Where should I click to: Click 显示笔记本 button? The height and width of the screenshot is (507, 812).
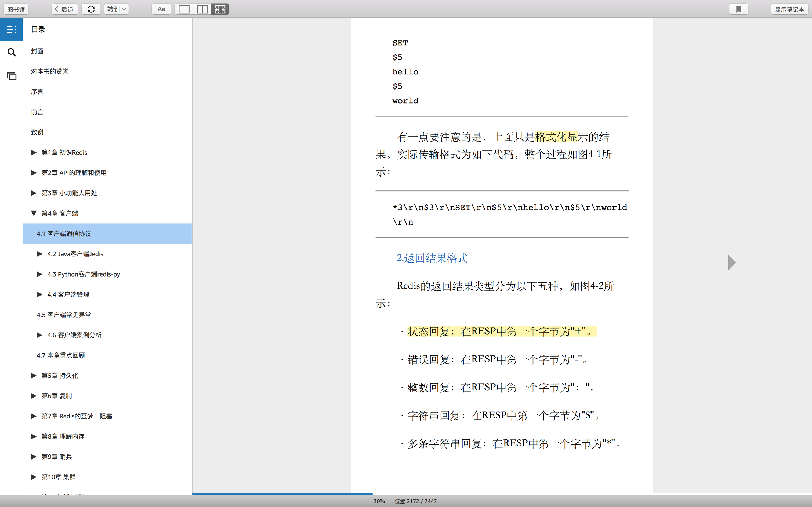(789, 9)
